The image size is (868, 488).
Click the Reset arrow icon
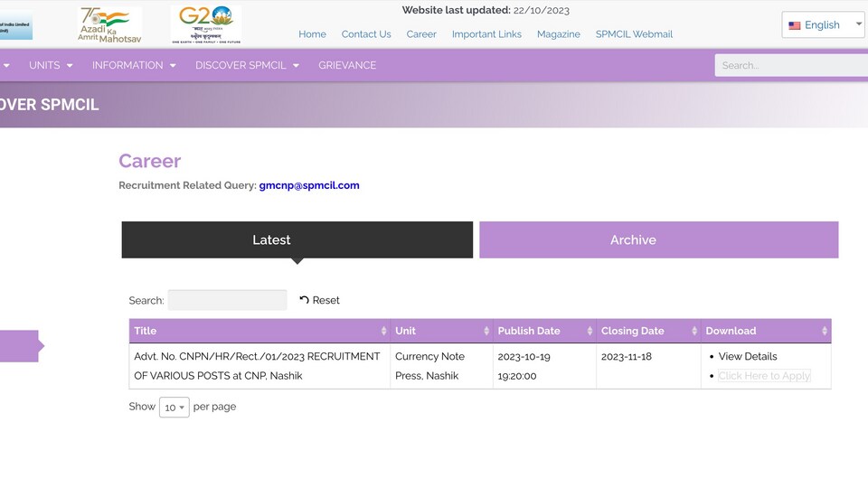pos(304,300)
